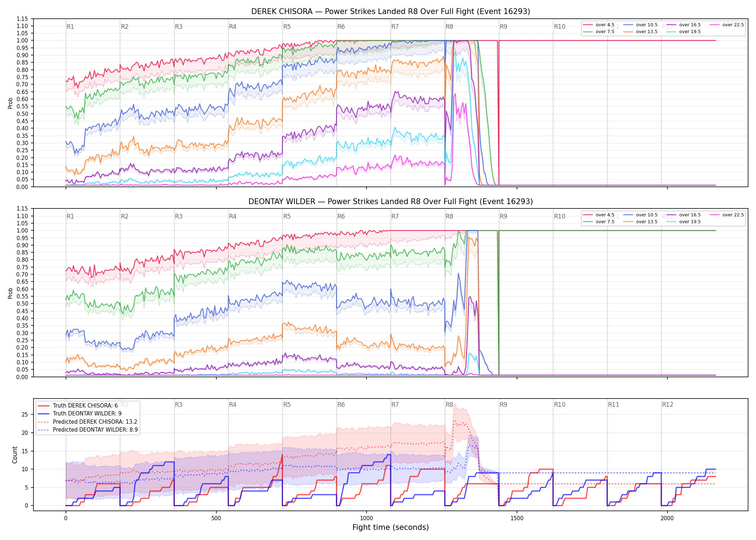Image resolution: width=756 pixels, height=540 pixels.
Task: Click 'over 13.5' legend entry in top chart
Action: click(x=640, y=32)
